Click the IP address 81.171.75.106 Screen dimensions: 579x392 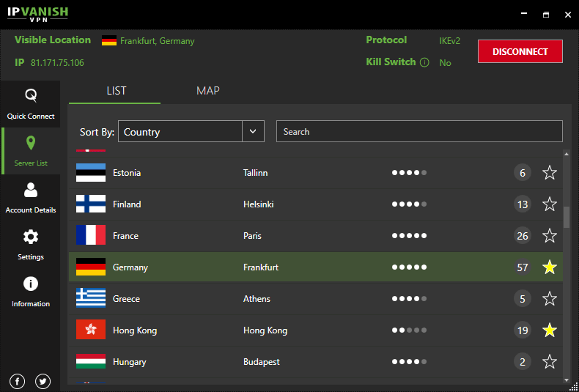tap(57, 63)
